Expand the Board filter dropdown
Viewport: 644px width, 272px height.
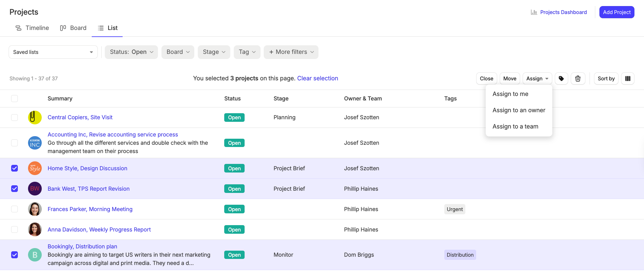(x=178, y=52)
